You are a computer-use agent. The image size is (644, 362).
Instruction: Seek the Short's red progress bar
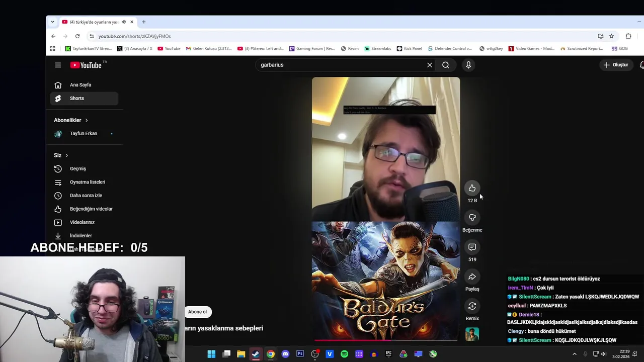[386, 340]
